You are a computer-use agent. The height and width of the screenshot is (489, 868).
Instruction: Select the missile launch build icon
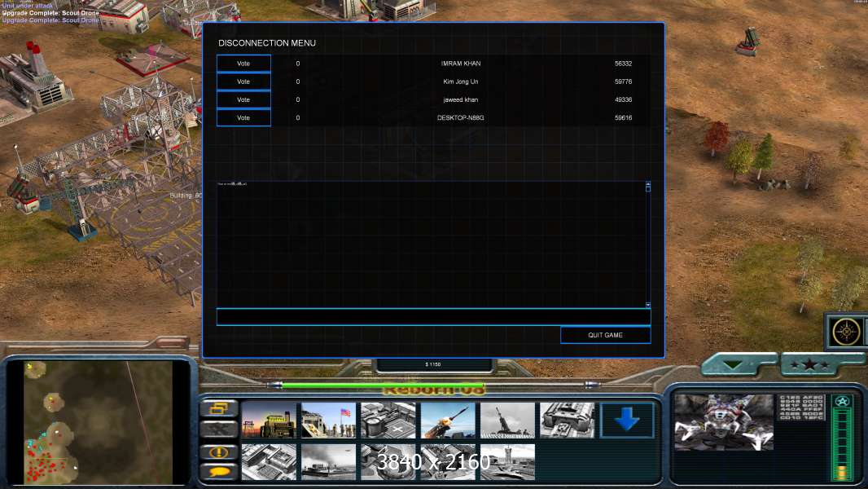[x=448, y=421]
